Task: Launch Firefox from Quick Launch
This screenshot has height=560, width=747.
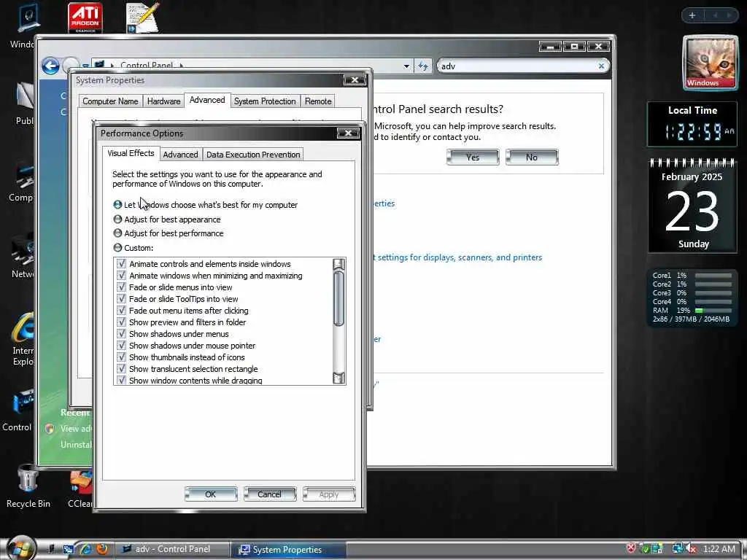Action: [101, 549]
